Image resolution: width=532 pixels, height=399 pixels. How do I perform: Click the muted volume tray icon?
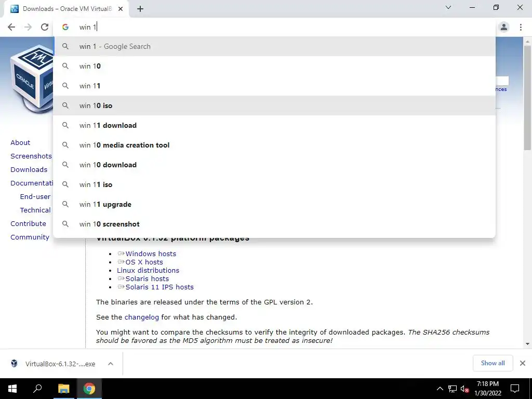coord(464,389)
